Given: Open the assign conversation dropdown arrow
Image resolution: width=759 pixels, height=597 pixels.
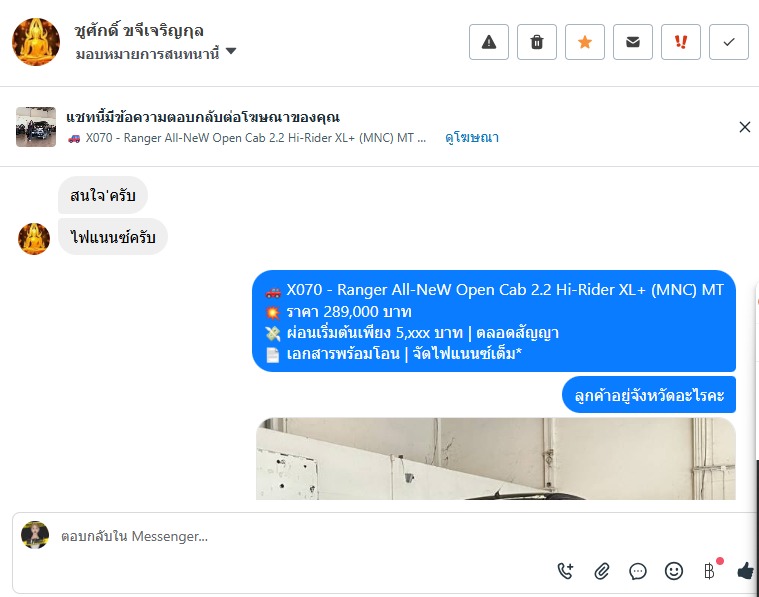Looking at the screenshot, I should click(231, 51).
